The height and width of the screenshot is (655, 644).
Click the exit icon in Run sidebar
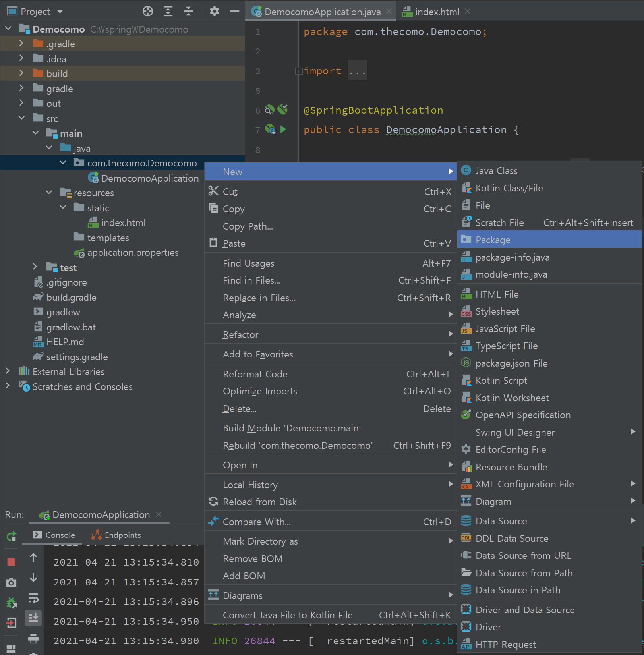click(11, 623)
